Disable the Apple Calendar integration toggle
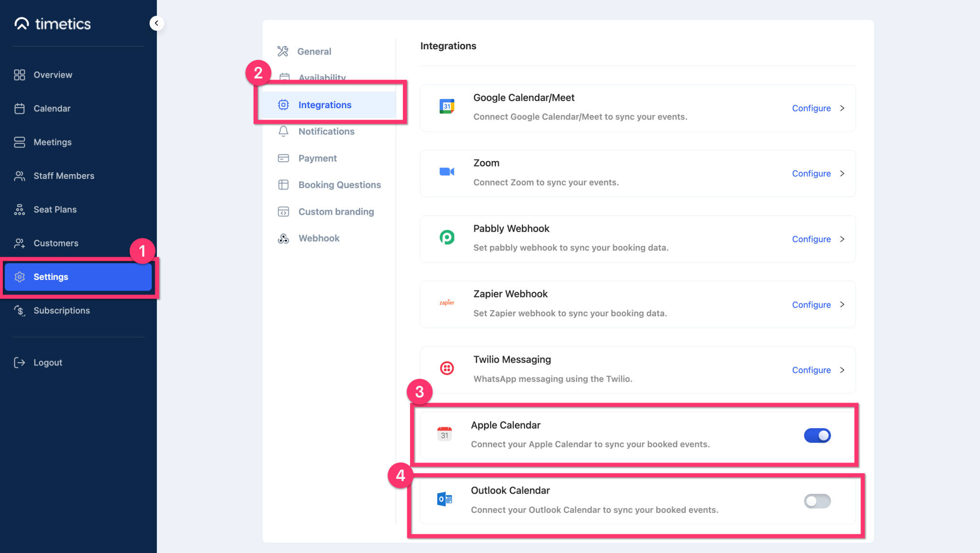 (x=817, y=435)
